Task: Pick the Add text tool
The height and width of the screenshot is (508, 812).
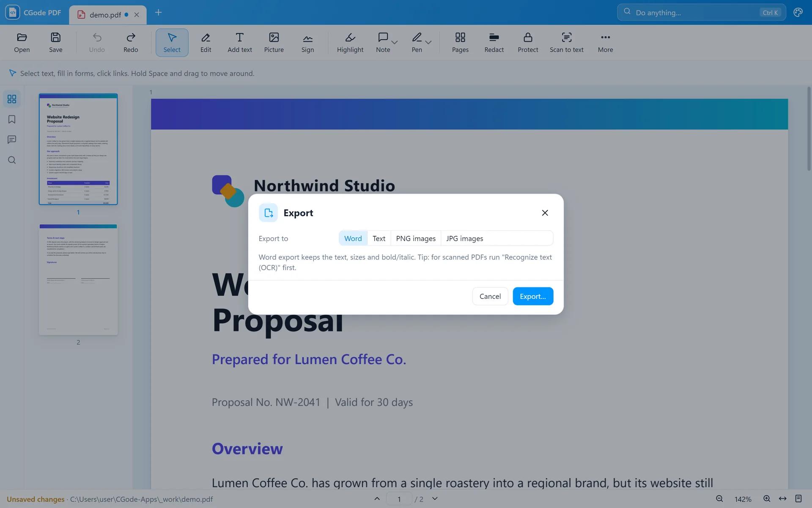Action: pos(239,42)
